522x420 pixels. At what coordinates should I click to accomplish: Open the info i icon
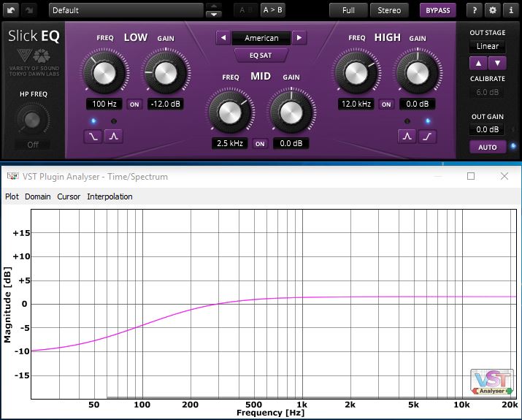[511, 10]
